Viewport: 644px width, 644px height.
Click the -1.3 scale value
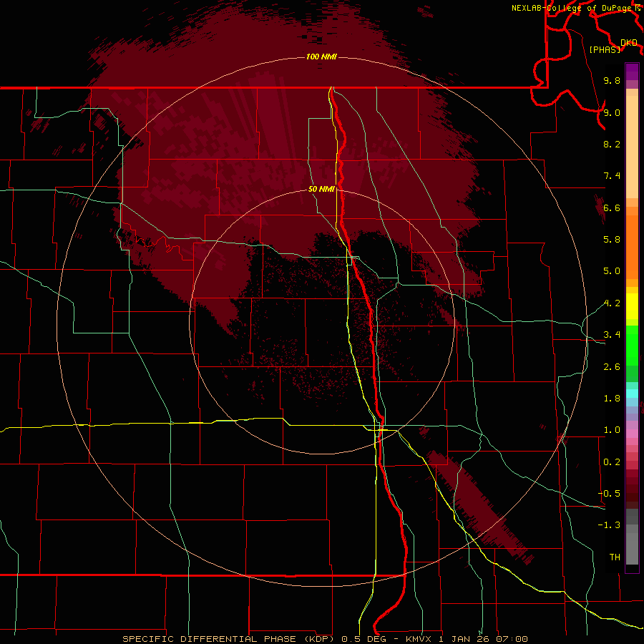tap(609, 525)
